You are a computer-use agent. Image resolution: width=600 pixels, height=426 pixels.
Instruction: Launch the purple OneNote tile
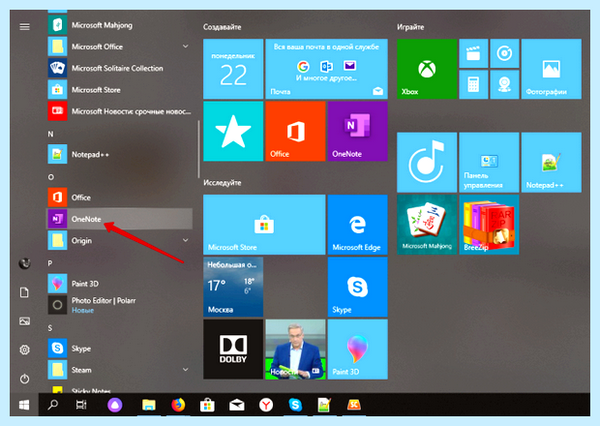point(357,131)
